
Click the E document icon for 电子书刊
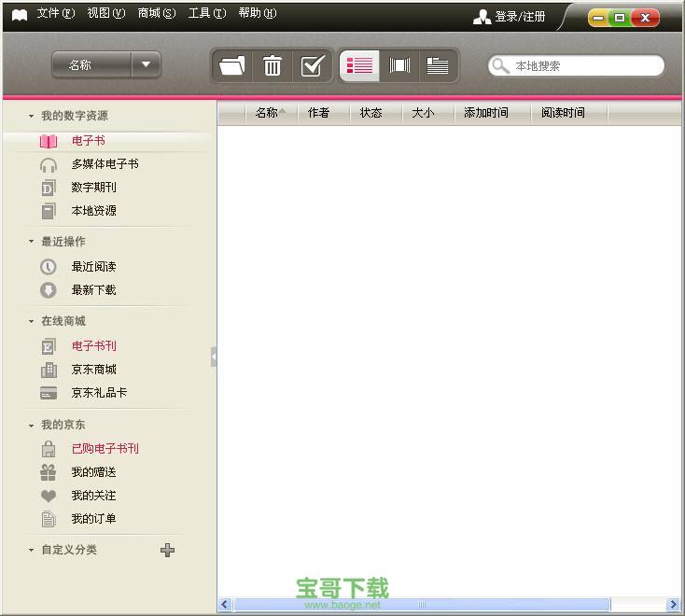(x=49, y=346)
